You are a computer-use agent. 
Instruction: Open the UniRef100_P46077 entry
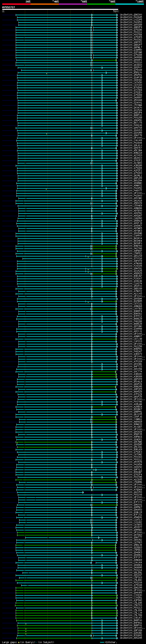131,191
